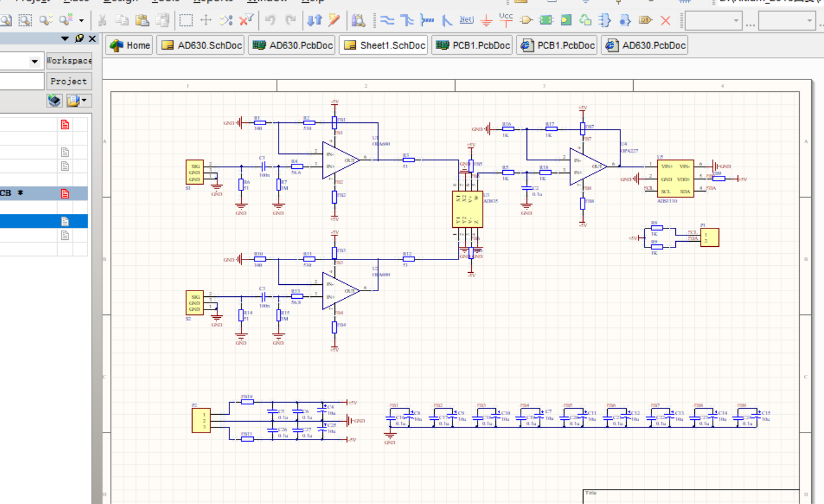Click the Cut scissors icon

pos(102,21)
